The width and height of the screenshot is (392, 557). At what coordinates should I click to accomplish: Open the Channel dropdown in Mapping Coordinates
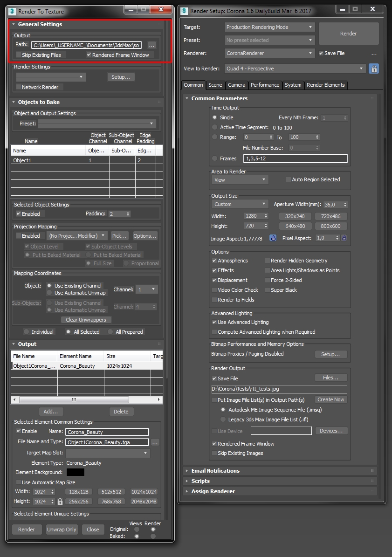tap(146, 289)
